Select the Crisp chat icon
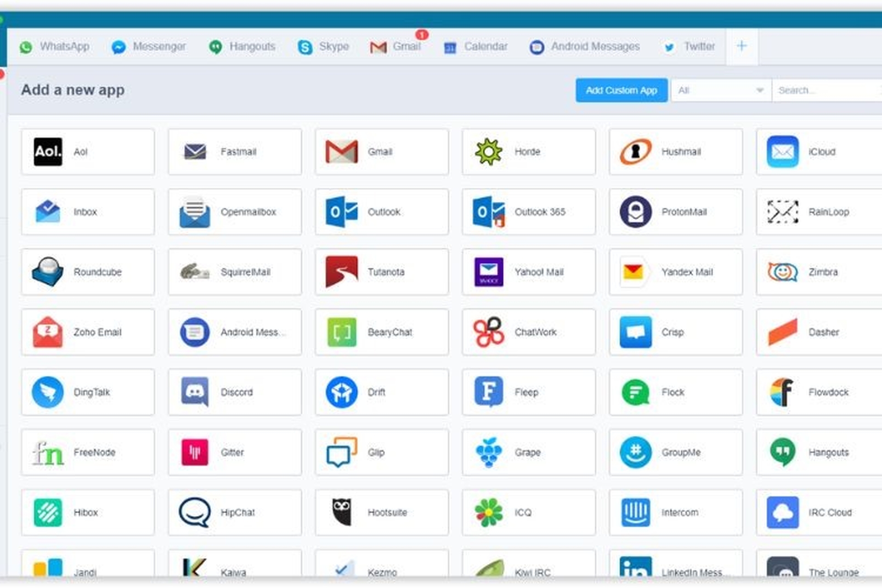The width and height of the screenshot is (882, 588). click(x=636, y=332)
